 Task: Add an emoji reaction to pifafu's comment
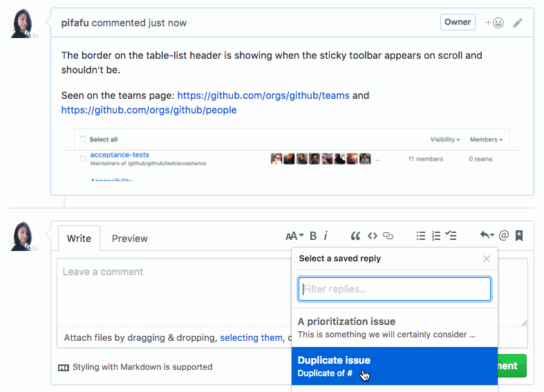(494, 23)
